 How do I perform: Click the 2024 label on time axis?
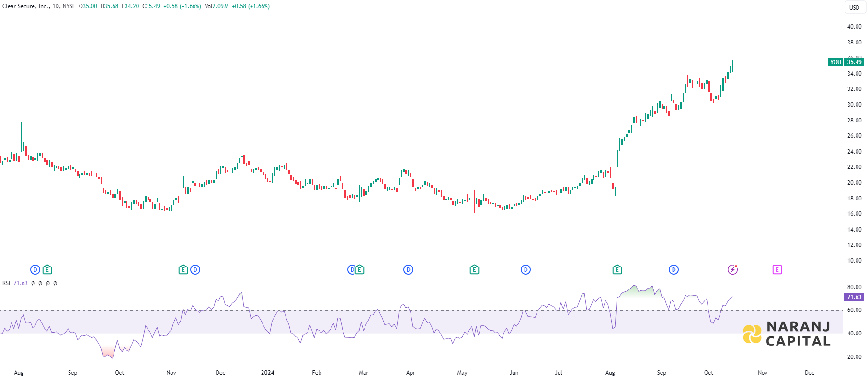pyautogui.click(x=267, y=373)
